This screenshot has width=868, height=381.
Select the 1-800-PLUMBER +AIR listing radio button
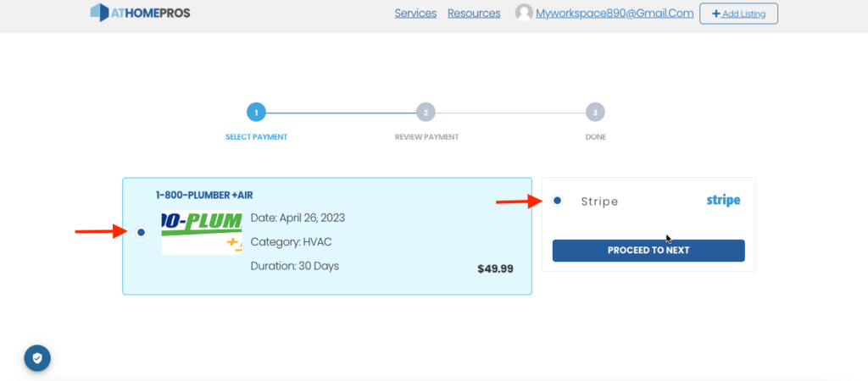[141, 232]
